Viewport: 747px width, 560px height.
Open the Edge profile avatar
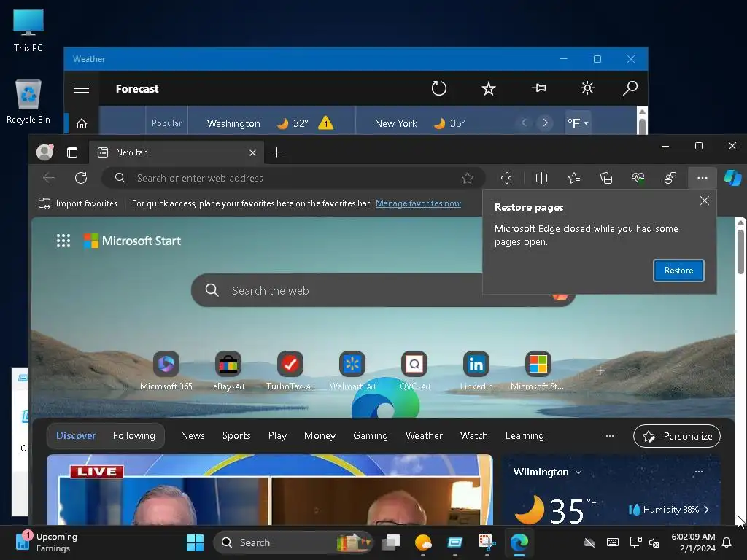[44, 152]
